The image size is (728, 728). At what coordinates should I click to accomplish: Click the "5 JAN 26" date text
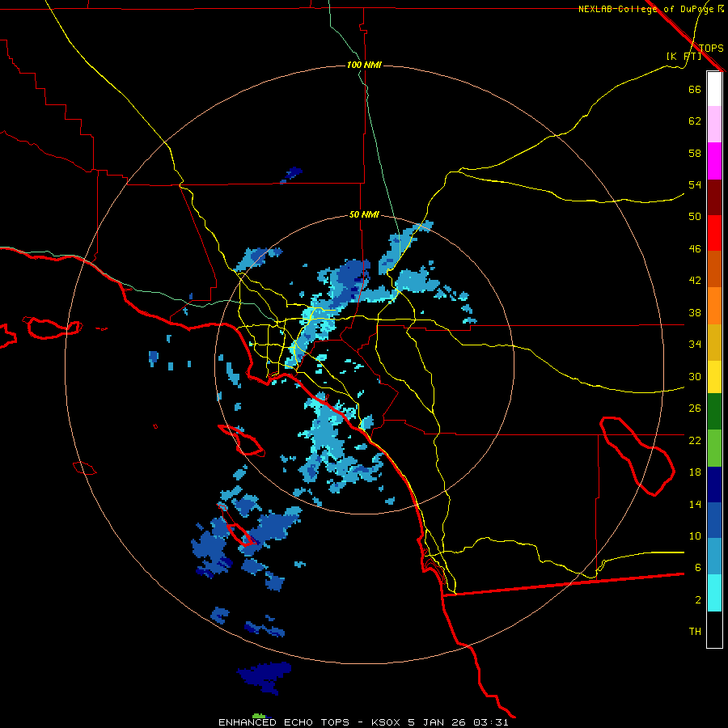click(x=438, y=722)
